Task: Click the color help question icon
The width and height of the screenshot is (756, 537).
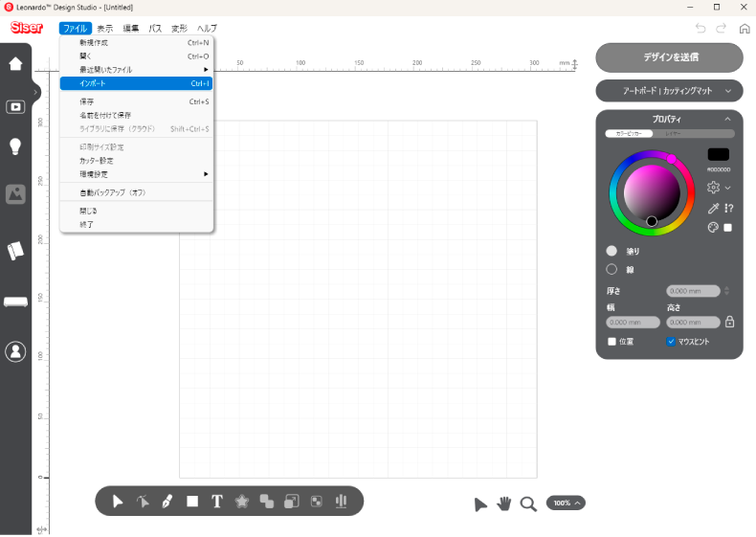Action: click(x=728, y=209)
